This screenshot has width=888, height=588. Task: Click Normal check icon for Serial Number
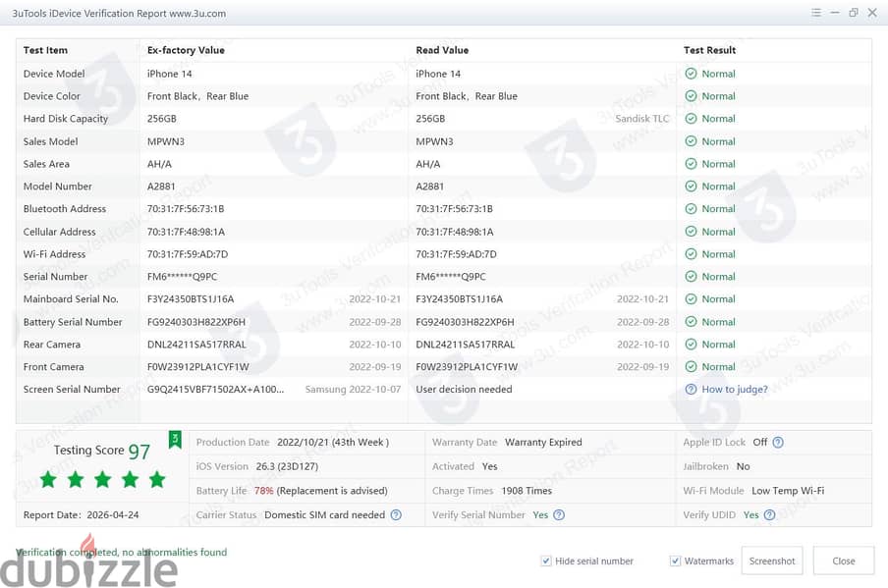click(x=691, y=277)
